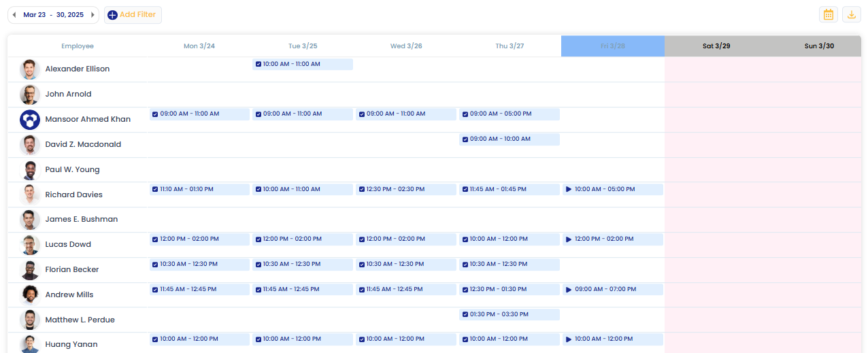Click Lucas Dowd's Friday play icon
This screenshot has width=868, height=353.
click(x=569, y=239)
